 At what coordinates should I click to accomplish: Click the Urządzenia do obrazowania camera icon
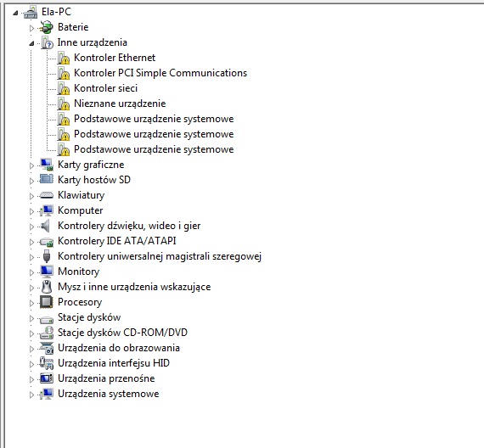(x=47, y=348)
